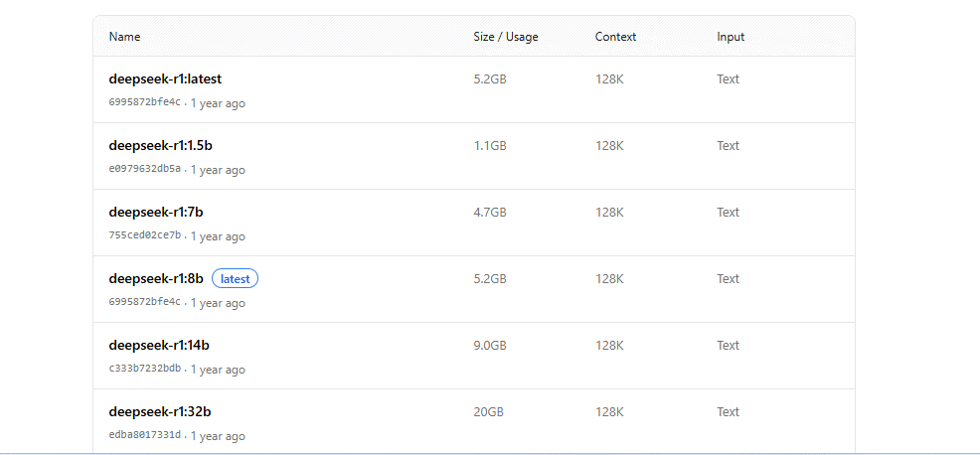
Task: Select hash 6995872bfe4c under deepseek-r1:latest
Action: coord(145,102)
